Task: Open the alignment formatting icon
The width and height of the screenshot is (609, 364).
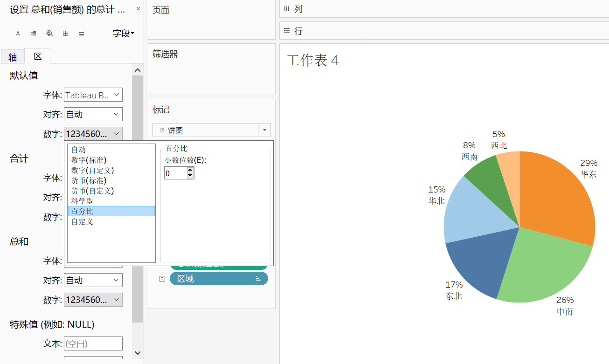Action: 34,34
